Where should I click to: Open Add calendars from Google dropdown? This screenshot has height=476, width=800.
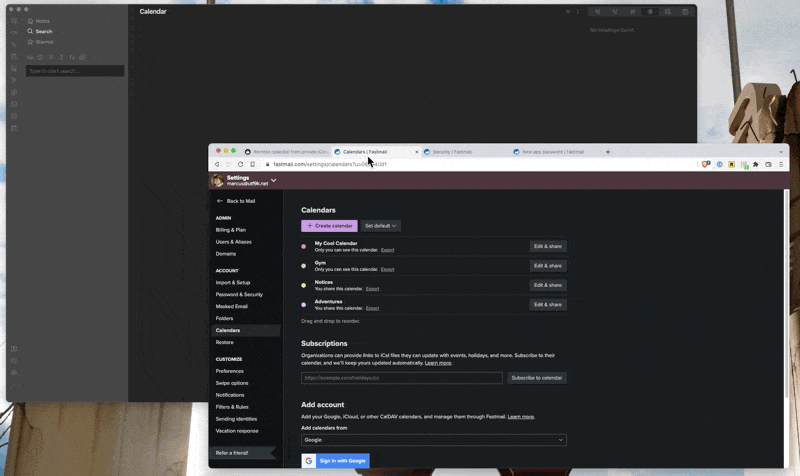click(434, 440)
